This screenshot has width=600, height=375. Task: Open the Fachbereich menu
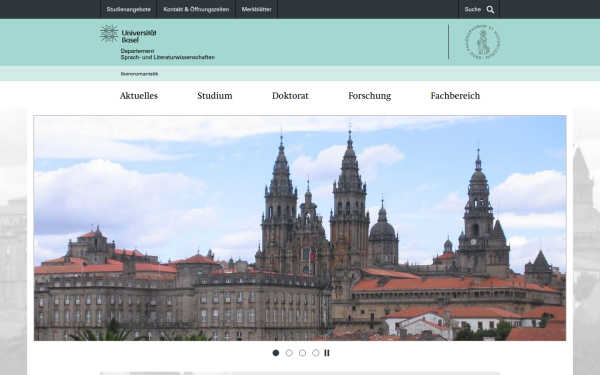coord(455,96)
